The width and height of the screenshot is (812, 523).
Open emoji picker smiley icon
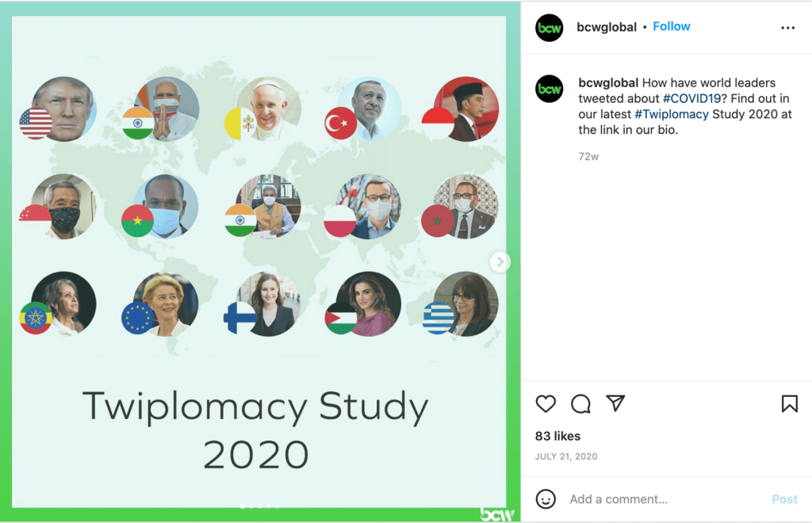(x=546, y=499)
